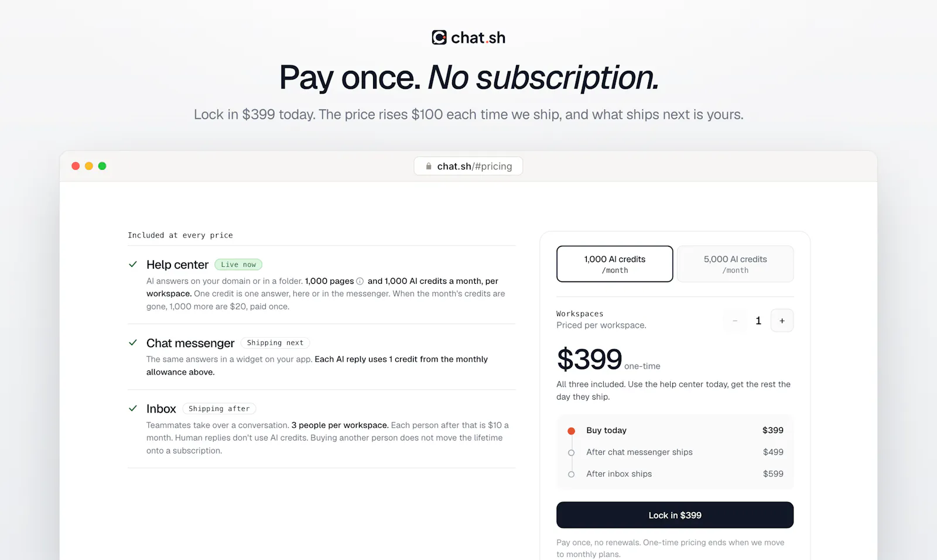Switch to the 5,000 AI credits per month plan
This screenshot has height=560, width=937.
point(736,264)
